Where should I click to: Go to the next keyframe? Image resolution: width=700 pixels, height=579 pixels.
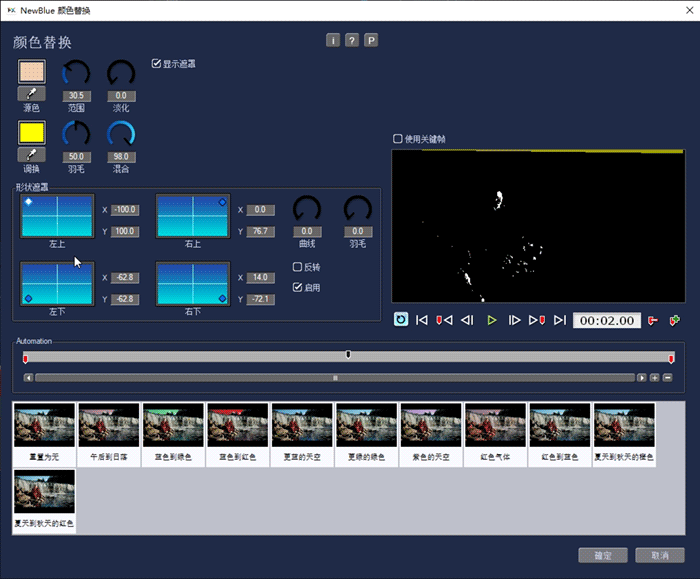[537, 320]
